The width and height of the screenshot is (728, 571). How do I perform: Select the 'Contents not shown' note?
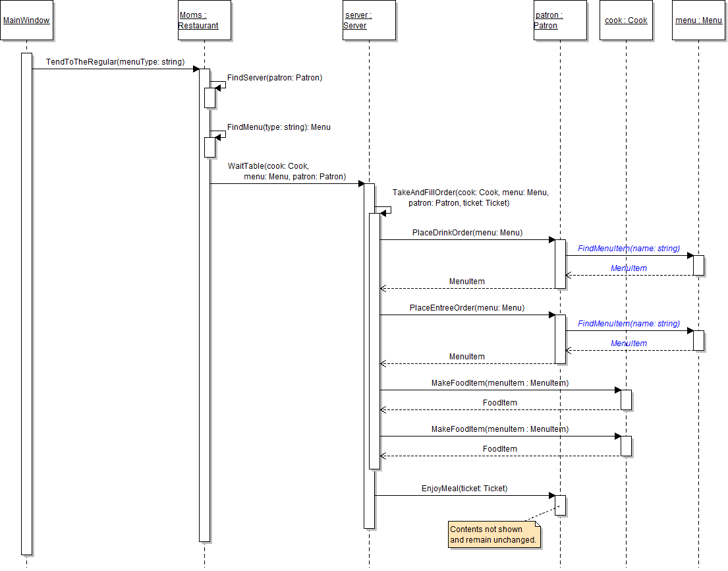tap(494, 534)
